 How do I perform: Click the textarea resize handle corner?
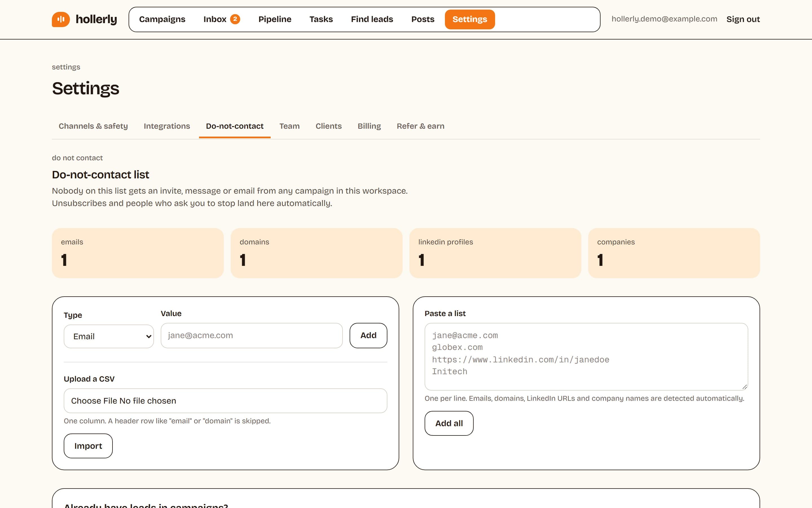click(x=745, y=387)
